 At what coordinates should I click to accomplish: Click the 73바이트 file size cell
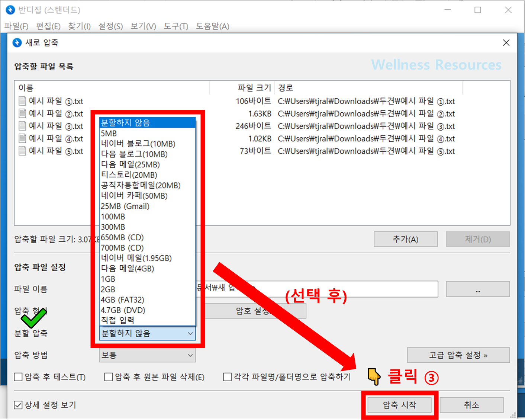[255, 151]
